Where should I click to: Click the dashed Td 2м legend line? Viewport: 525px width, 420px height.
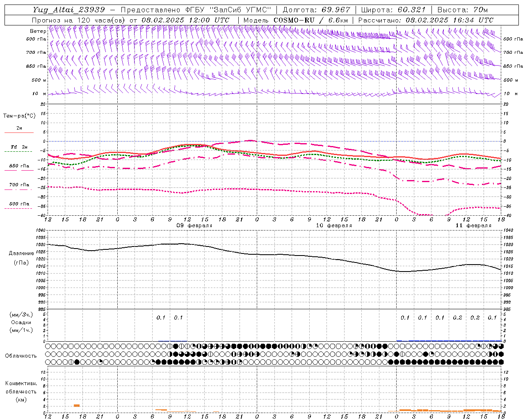(18, 152)
